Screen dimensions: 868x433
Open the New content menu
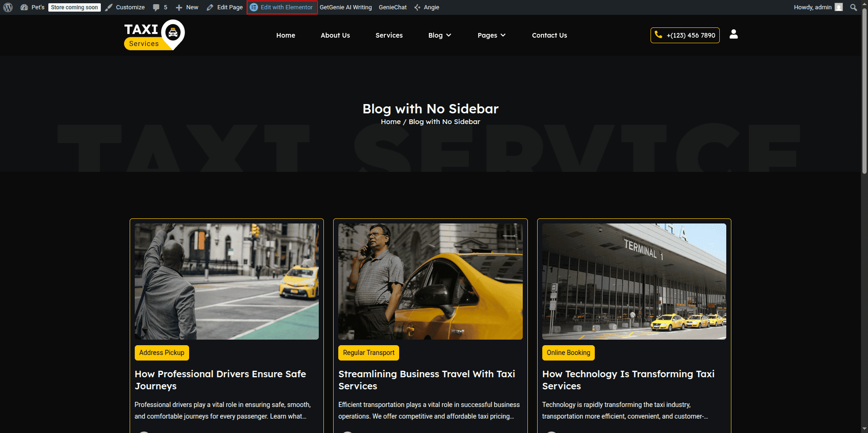click(x=187, y=7)
